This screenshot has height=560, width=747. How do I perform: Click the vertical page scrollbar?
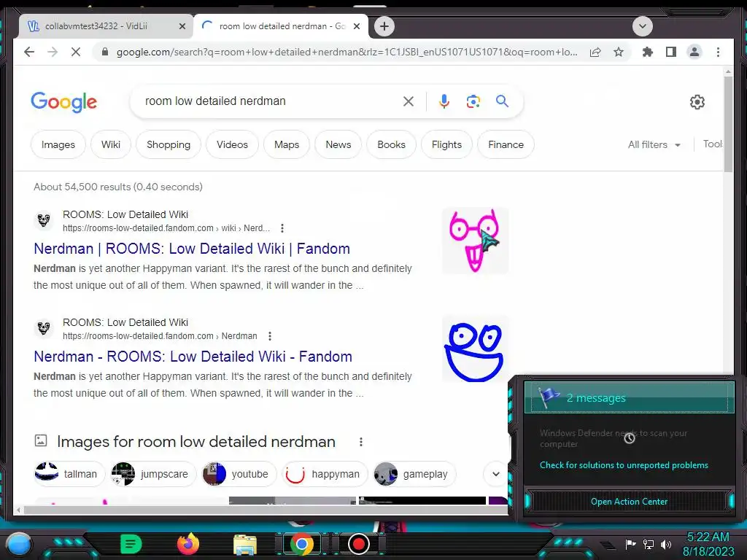click(728, 123)
